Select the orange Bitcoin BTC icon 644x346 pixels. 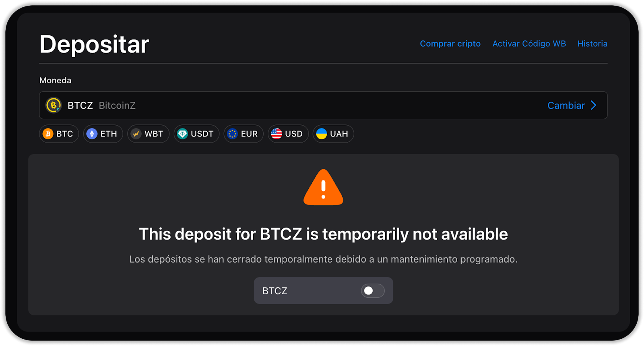pyautogui.click(x=48, y=134)
